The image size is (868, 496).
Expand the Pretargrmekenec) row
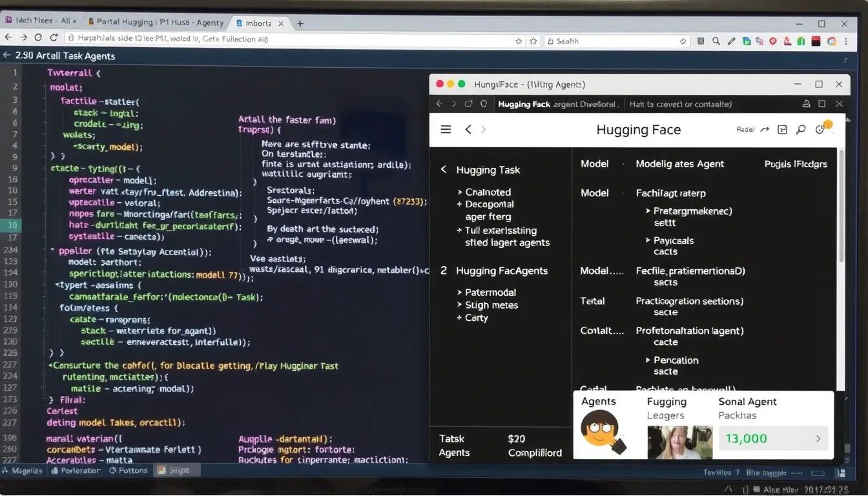(x=648, y=211)
